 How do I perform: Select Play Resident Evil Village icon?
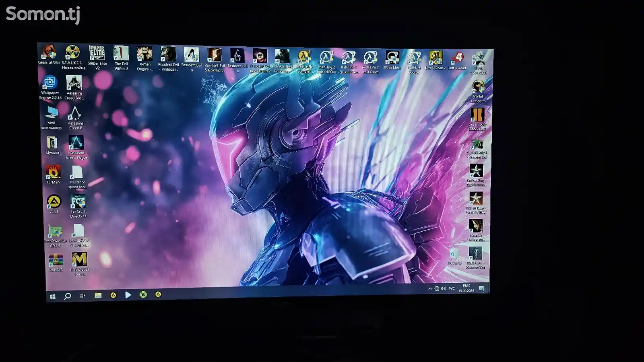click(283, 61)
